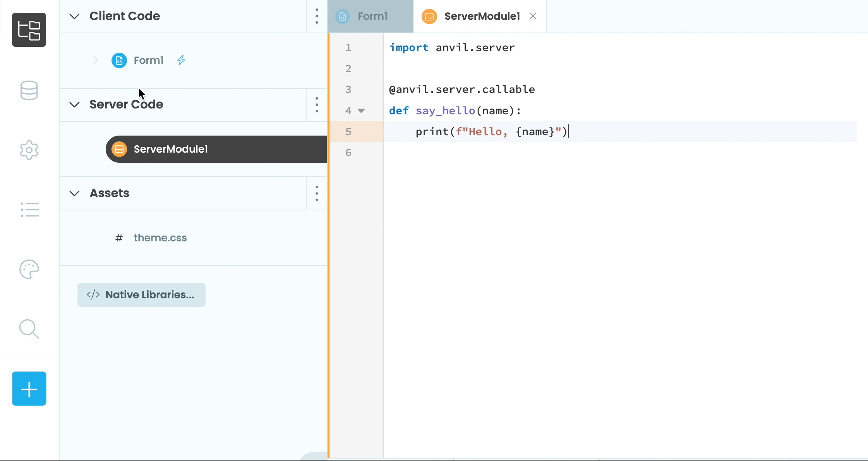Collapse the Assets section
The image size is (868, 461).
coord(74,193)
